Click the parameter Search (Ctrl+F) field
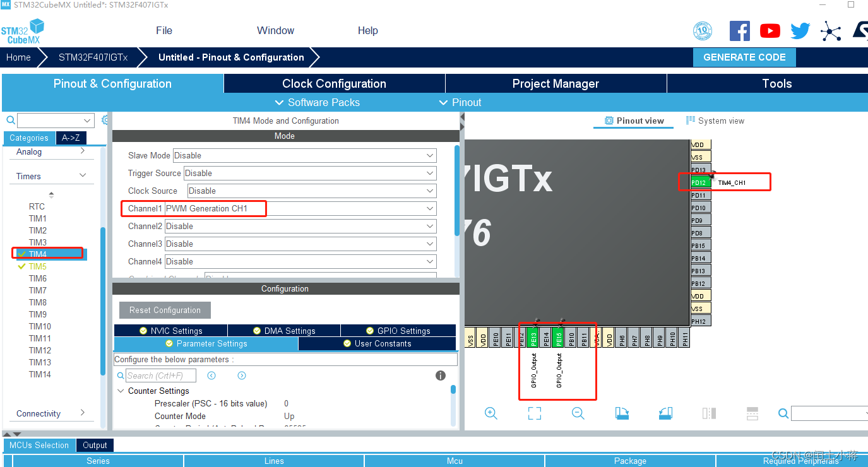This screenshot has height=467, width=868. [161, 375]
